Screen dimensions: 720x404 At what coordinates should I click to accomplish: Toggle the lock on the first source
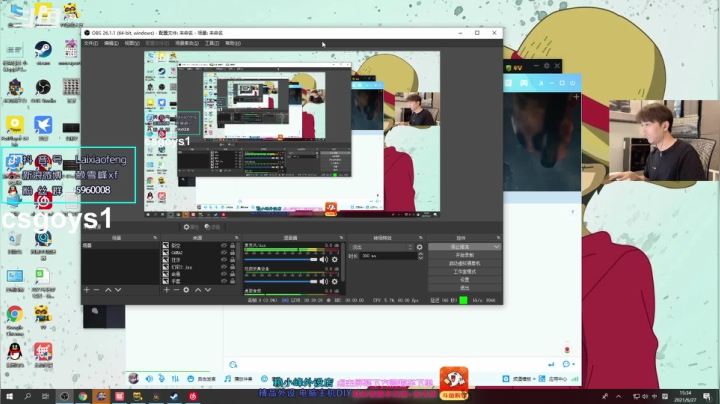232,246
